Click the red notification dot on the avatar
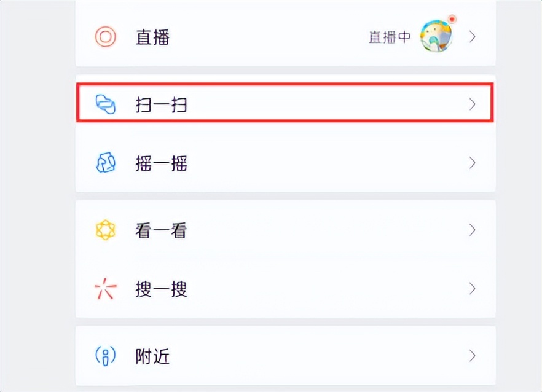The height and width of the screenshot is (392, 542). (x=452, y=20)
